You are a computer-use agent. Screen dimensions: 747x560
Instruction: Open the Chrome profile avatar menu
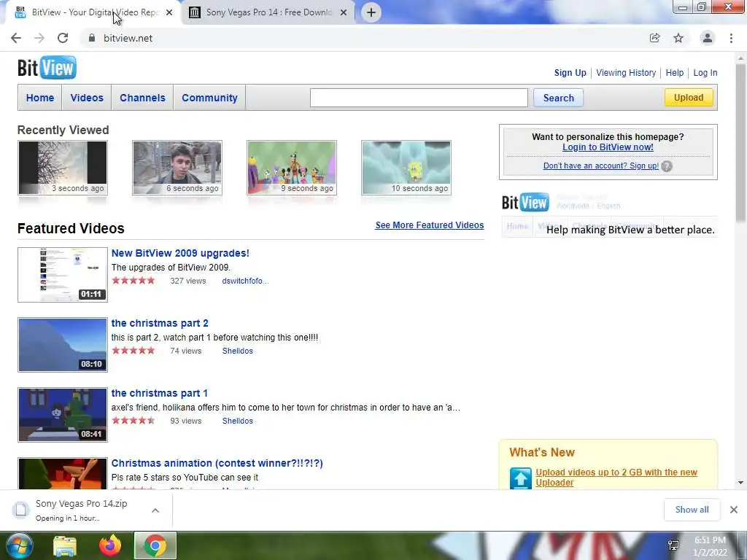(x=708, y=38)
